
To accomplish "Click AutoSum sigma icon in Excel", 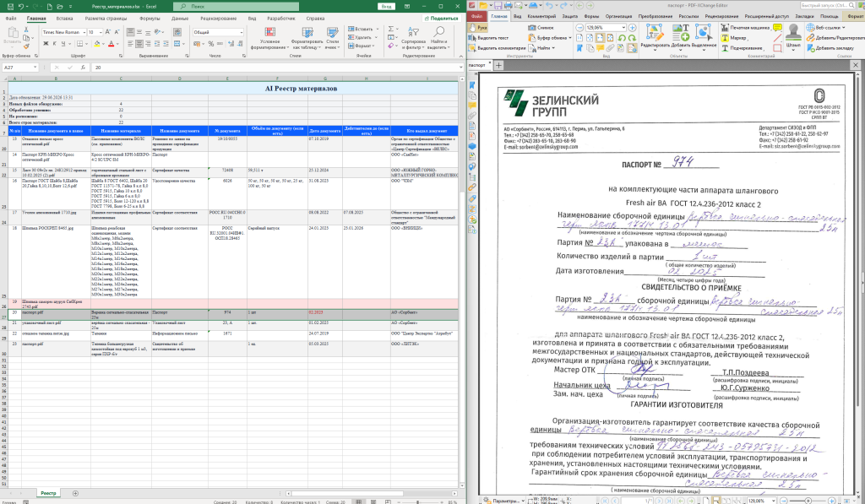I will (390, 30).
